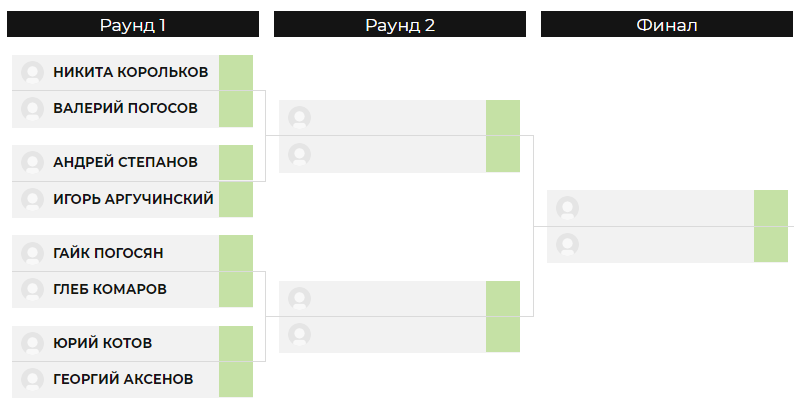Open player name Никита Корольков
The image size is (794, 403).
pyautogui.click(x=131, y=72)
